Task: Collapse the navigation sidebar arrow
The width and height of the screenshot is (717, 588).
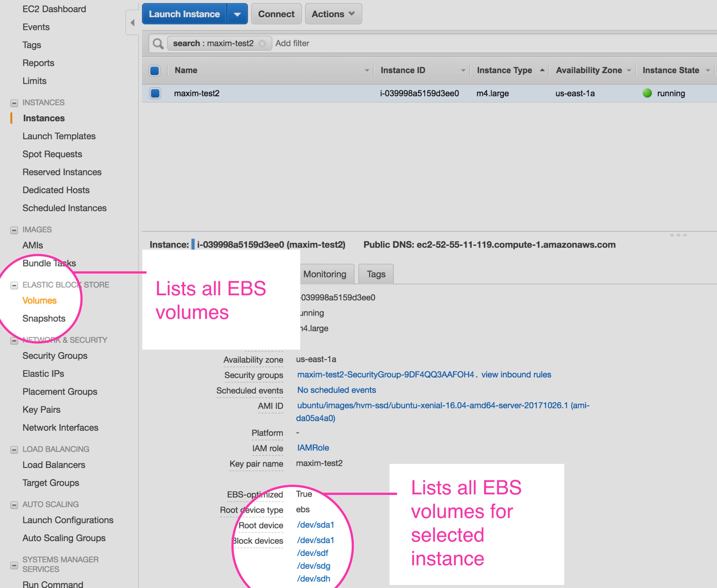Action: (x=132, y=22)
